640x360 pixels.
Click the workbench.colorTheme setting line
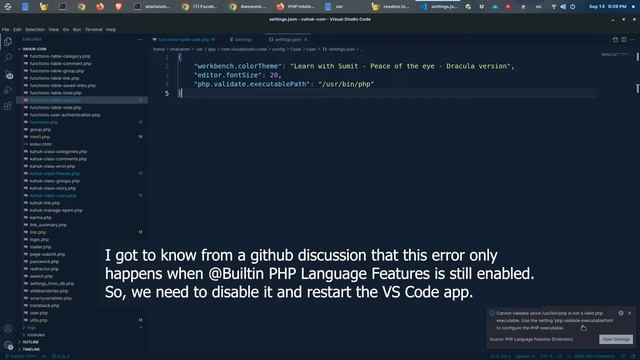coord(354,66)
